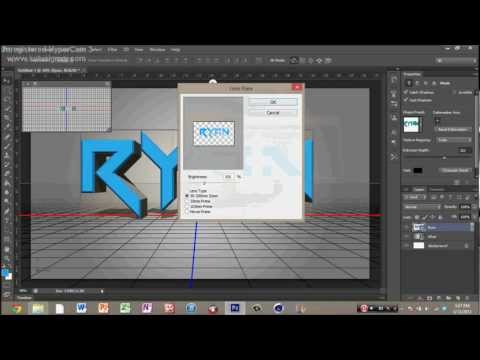Switch to the Channels tab
The width and height of the screenshot is (480, 360).
tap(436, 189)
